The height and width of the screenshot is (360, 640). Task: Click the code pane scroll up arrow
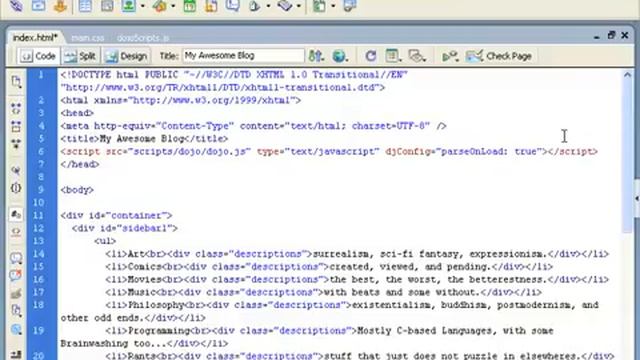[627, 75]
